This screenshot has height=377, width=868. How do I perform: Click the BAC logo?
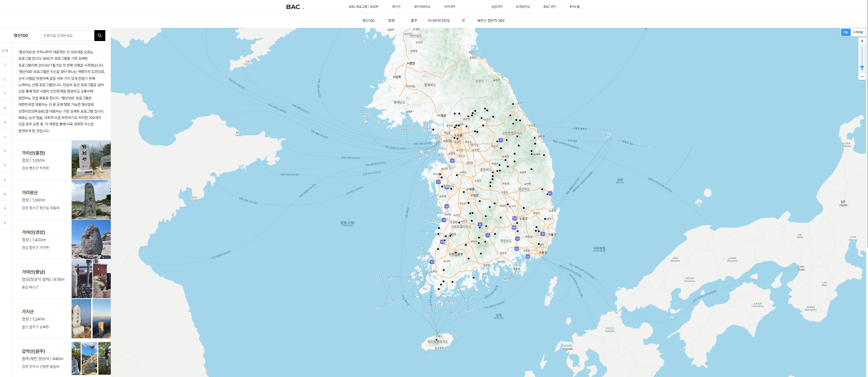(294, 7)
